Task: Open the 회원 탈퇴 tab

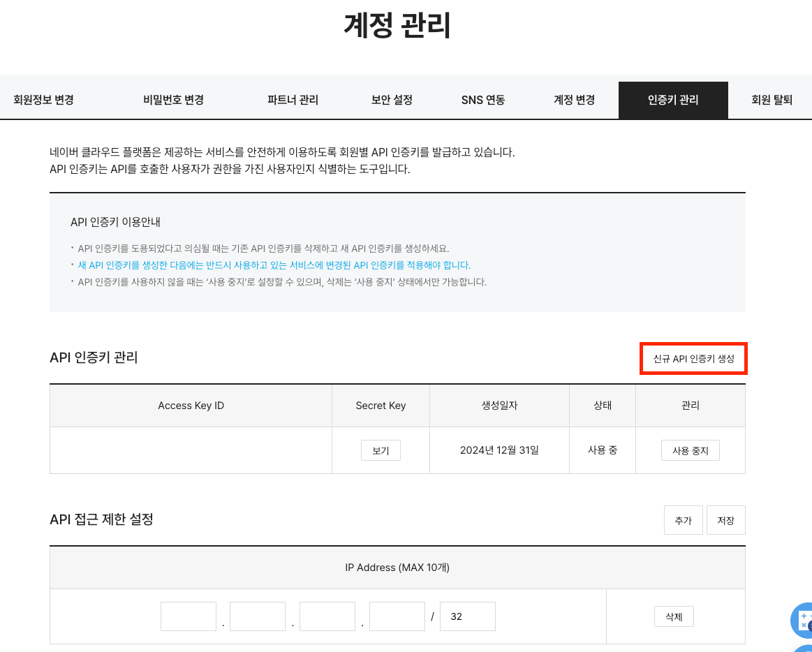Action: pyautogui.click(x=772, y=100)
